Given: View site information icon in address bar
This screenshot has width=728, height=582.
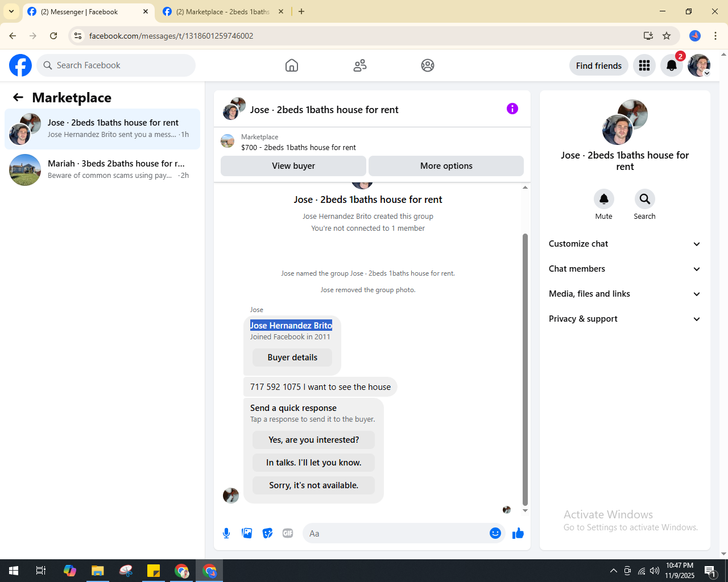Looking at the screenshot, I should (x=78, y=36).
